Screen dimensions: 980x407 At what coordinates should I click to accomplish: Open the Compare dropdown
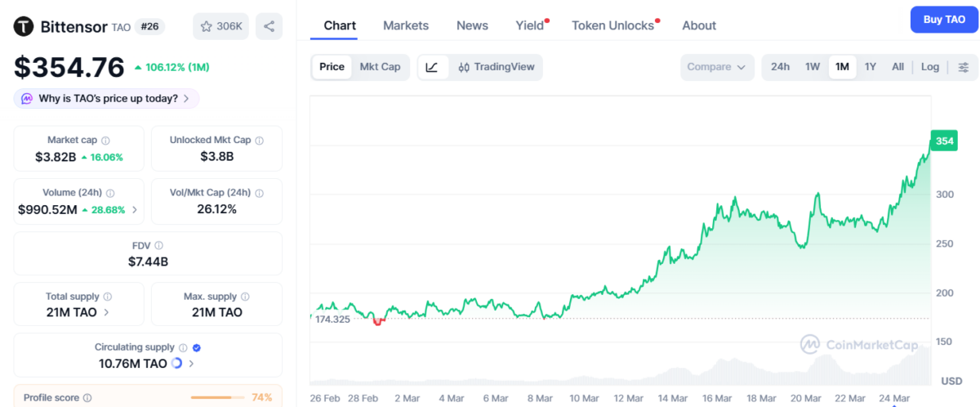[x=717, y=67]
